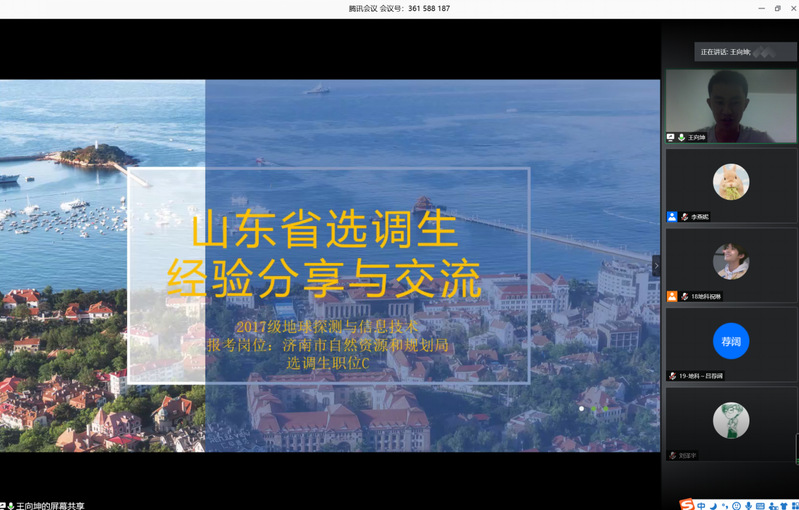This screenshot has height=510, width=799.
Task: Click the blue host icon on 李燕妮's tile
Action: [x=672, y=216]
